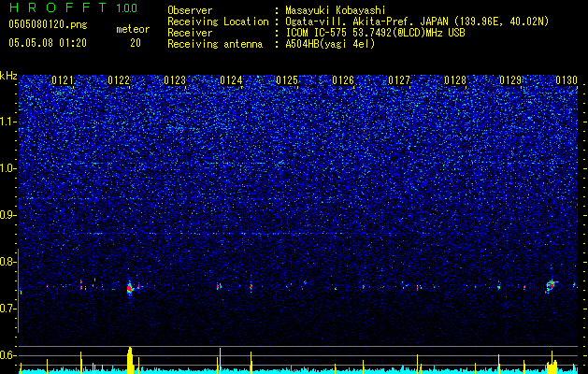Click the large meteor echo near 0122
The image size is (588, 374).
pyautogui.click(x=130, y=288)
